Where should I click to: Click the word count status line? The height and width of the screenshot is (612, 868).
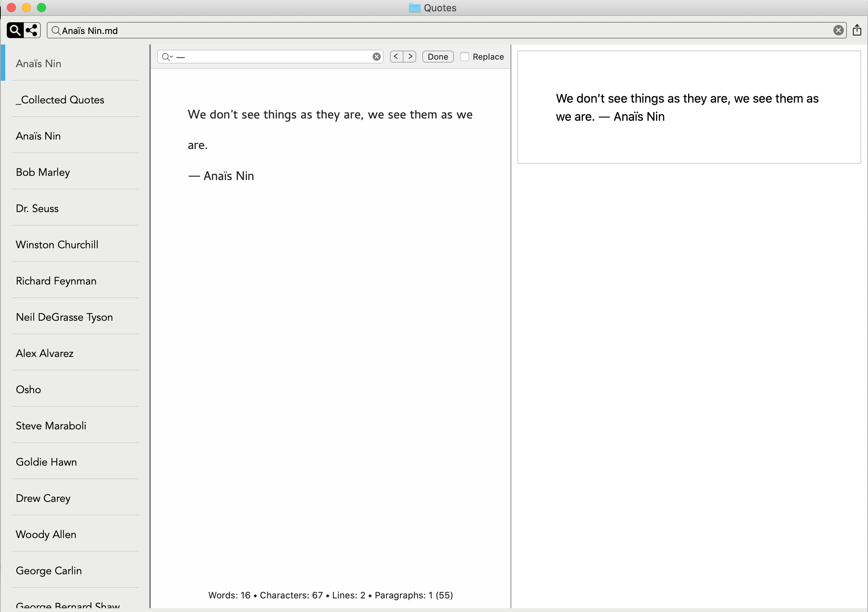coord(330,595)
